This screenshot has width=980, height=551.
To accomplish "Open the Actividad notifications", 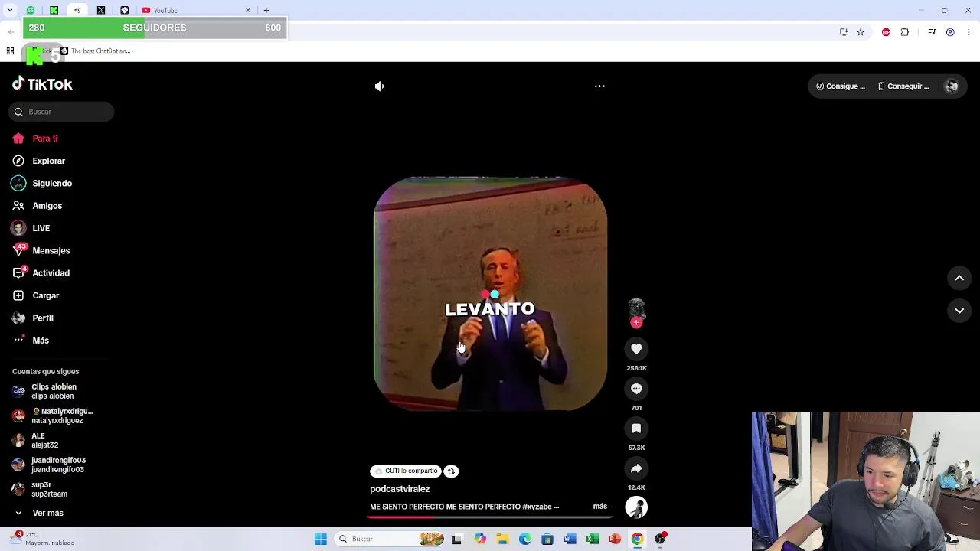I will tap(41, 273).
